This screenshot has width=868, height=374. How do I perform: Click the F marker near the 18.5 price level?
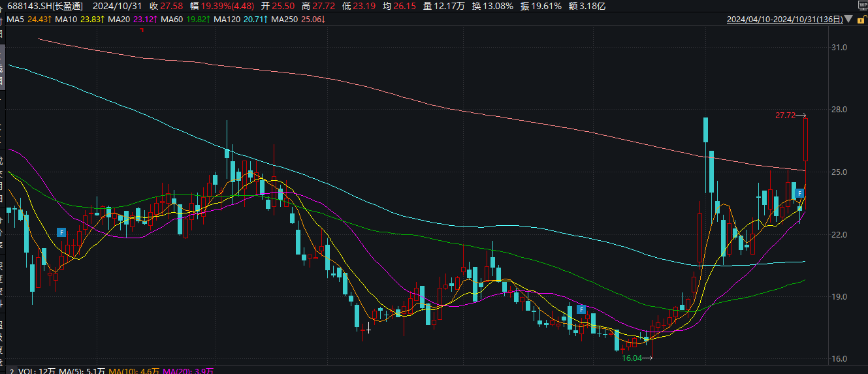[580, 309]
